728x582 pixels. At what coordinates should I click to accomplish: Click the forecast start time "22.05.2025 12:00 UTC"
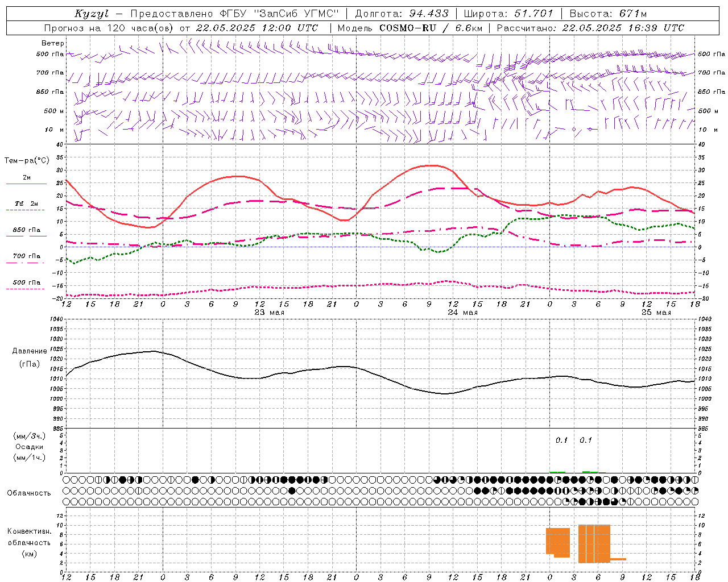coord(257,28)
